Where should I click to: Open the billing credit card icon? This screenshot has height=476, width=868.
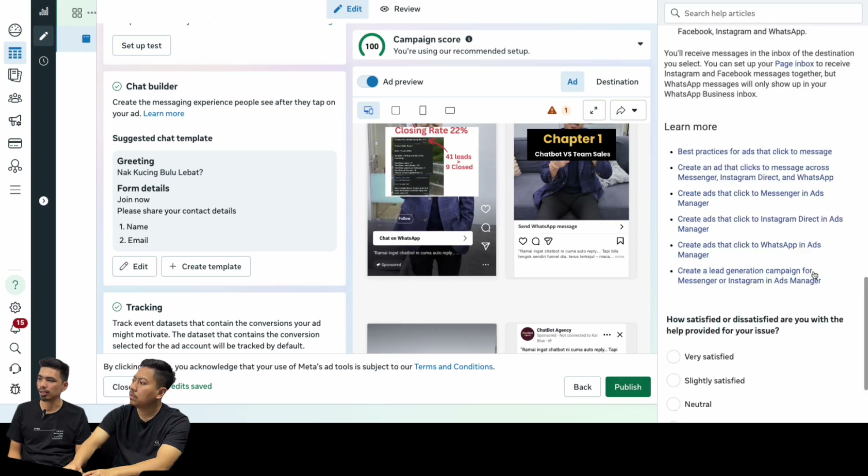(x=15, y=143)
